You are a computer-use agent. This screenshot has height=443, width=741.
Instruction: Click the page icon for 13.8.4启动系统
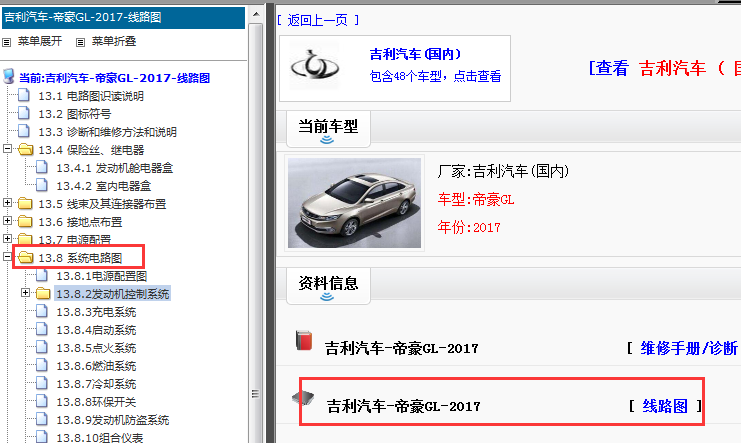tap(42, 329)
